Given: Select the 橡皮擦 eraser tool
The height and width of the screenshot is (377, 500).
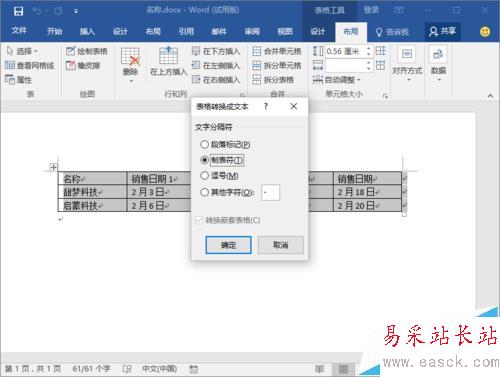Looking at the screenshot, I should pos(83,65).
